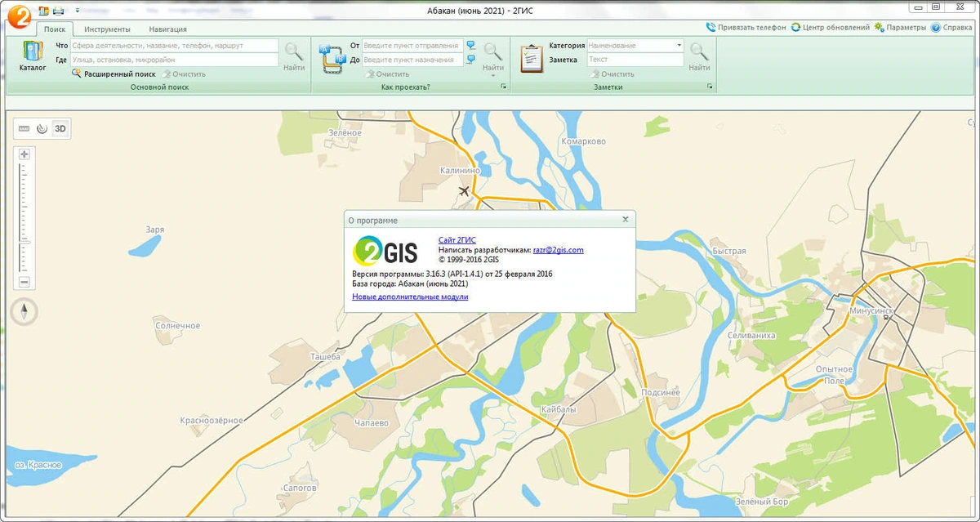Open Как проехать group dialog launcher
The height and width of the screenshot is (522, 980).
click(503, 87)
